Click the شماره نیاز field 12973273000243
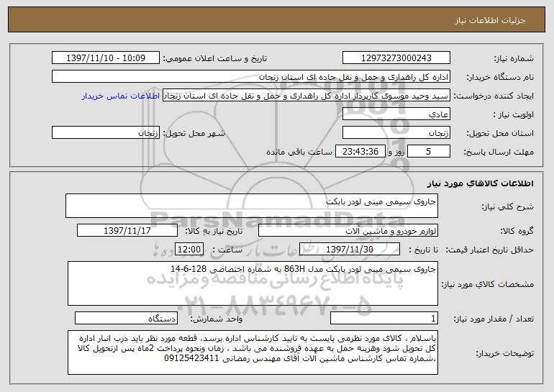Image resolution: width=554 pixels, height=392 pixels. coord(396,58)
